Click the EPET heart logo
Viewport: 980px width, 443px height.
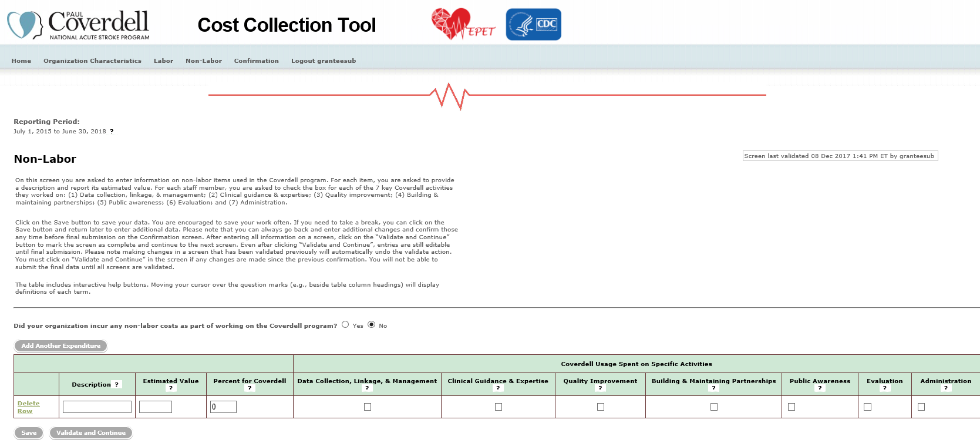tap(463, 25)
